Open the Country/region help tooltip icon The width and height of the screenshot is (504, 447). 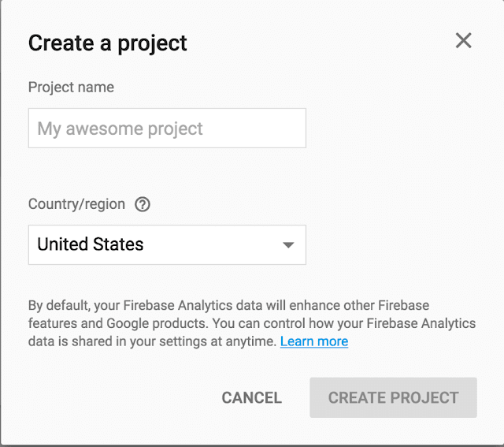coord(142,204)
